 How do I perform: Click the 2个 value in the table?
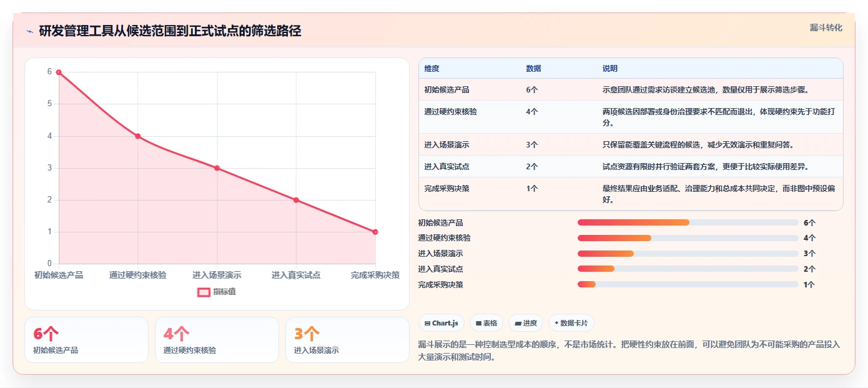click(532, 167)
